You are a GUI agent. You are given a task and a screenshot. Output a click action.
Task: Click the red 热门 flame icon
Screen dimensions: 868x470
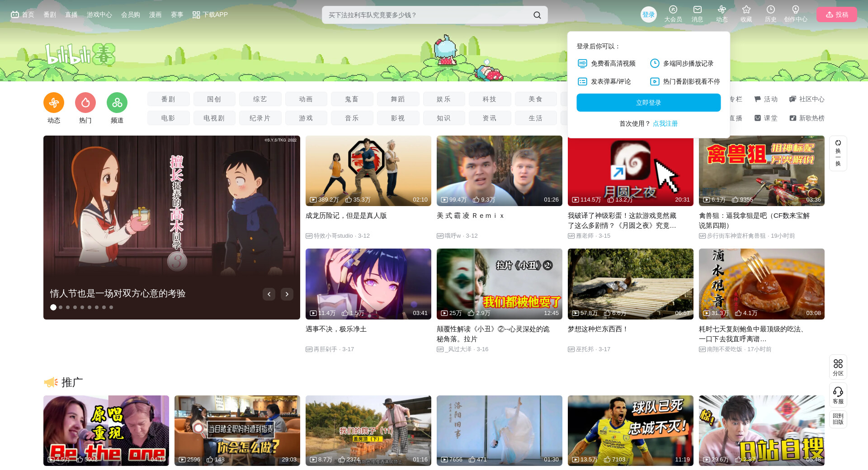pyautogui.click(x=85, y=103)
